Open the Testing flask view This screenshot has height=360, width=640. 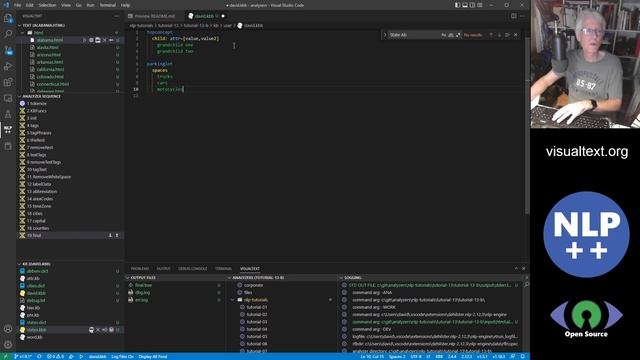(x=8, y=114)
